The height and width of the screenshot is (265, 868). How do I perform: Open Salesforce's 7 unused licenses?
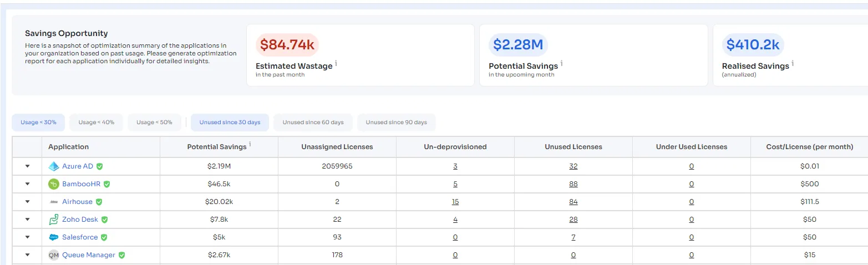point(573,237)
